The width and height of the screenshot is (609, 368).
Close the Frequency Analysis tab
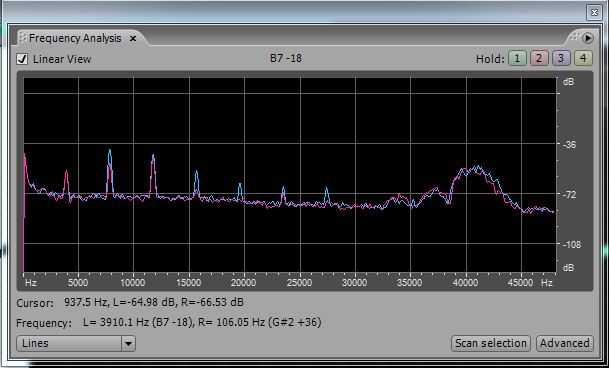[x=133, y=38]
